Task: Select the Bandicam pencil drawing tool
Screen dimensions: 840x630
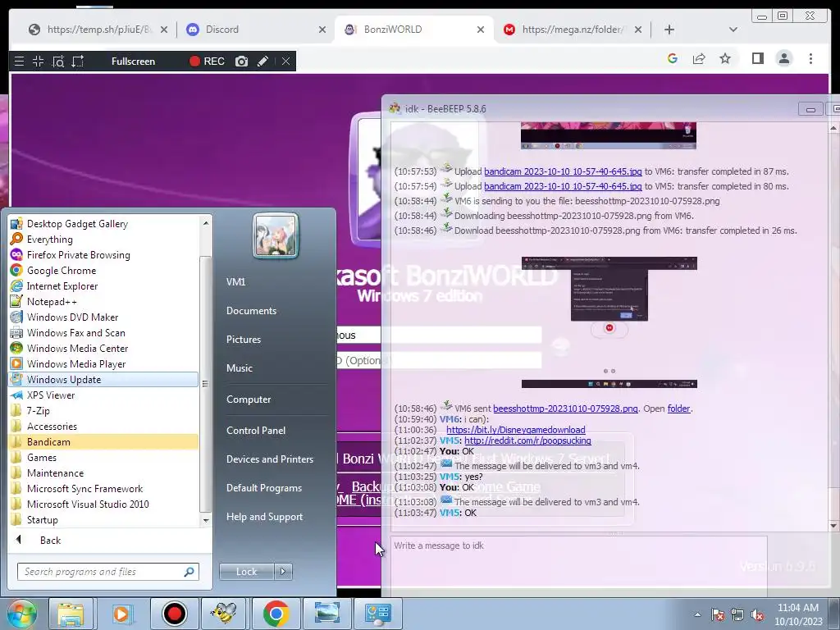Action: click(262, 61)
